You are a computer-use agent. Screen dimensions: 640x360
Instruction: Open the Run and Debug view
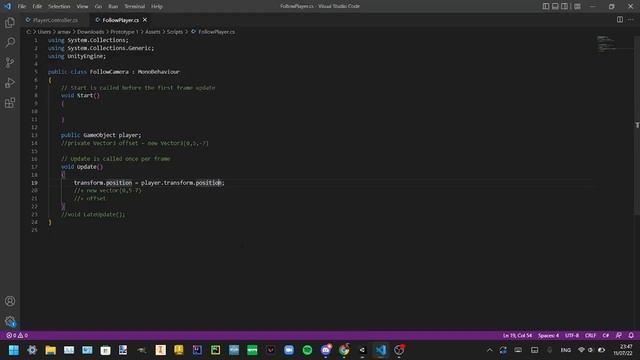[x=10, y=82]
